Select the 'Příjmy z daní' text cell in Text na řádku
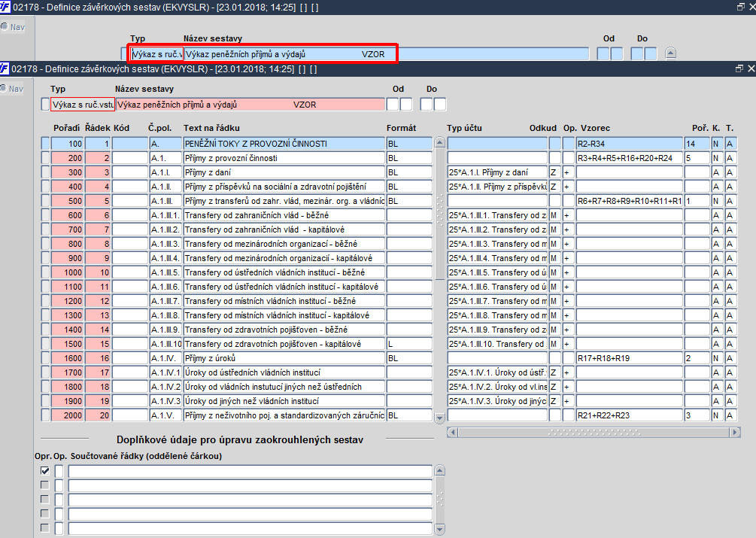This screenshot has width=756, height=538. pyautogui.click(x=284, y=172)
